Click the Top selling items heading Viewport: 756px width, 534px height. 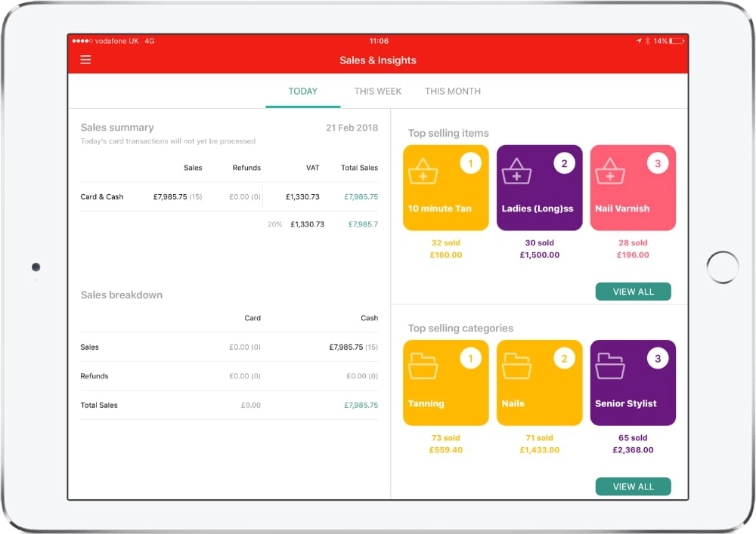coord(448,133)
